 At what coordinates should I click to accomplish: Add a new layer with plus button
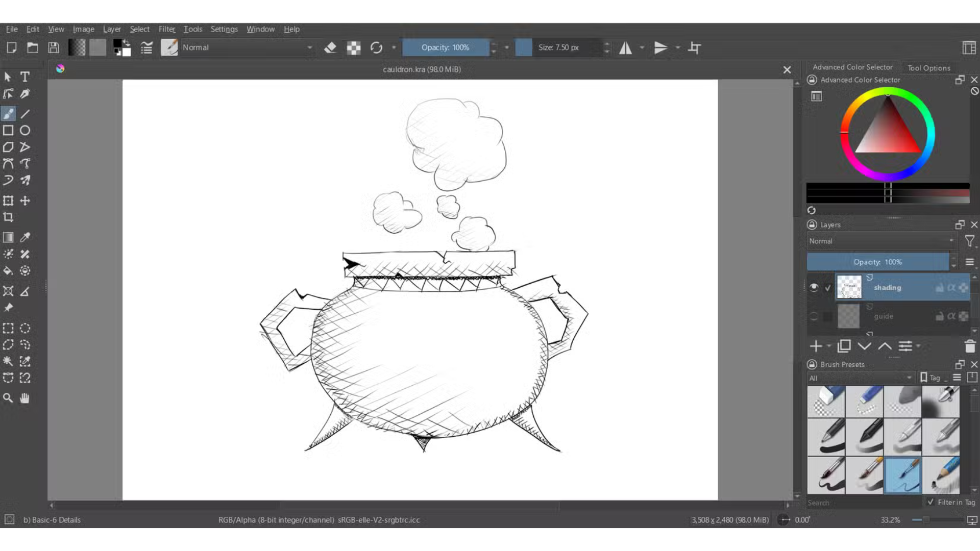(816, 346)
